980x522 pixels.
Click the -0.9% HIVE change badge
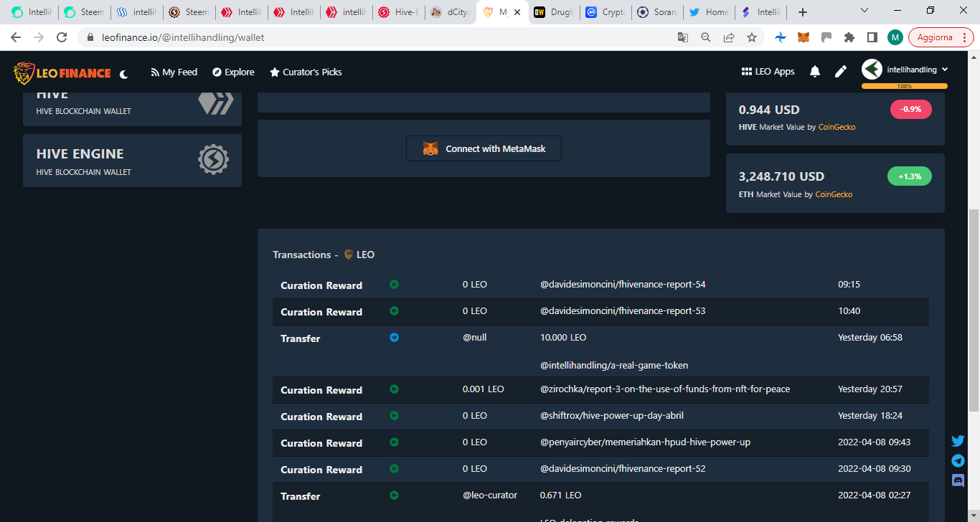click(x=910, y=109)
